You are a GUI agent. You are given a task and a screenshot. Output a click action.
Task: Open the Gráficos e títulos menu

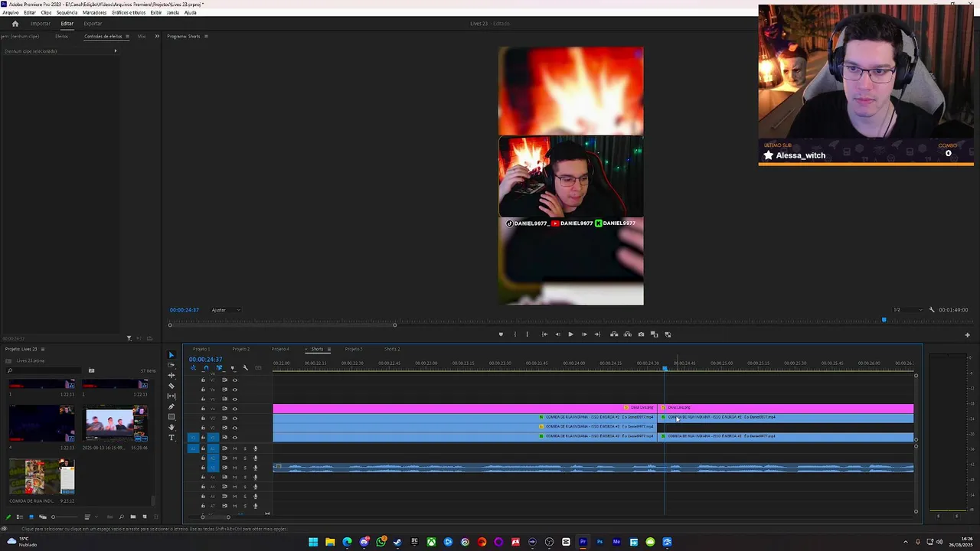(x=128, y=13)
